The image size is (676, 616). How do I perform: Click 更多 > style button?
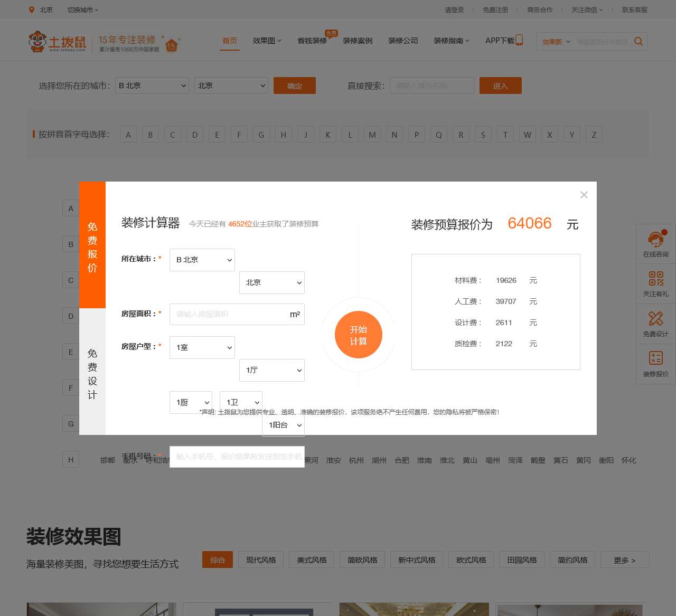625,560
